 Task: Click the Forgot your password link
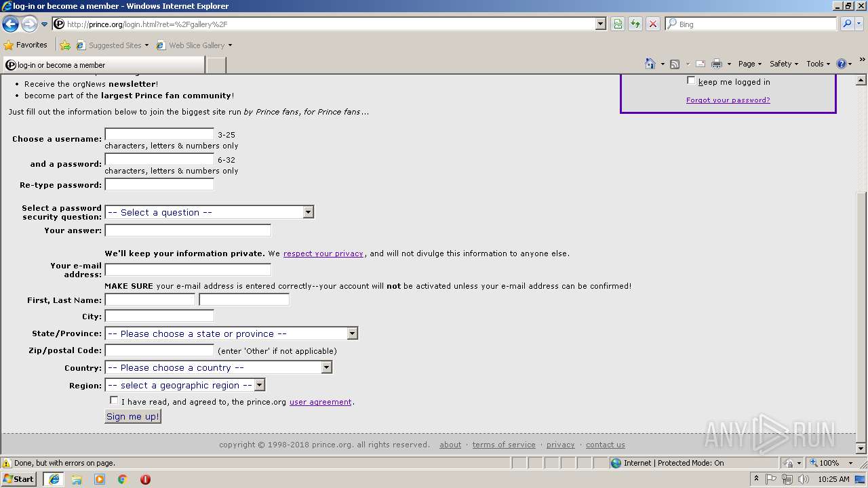[728, 100]
